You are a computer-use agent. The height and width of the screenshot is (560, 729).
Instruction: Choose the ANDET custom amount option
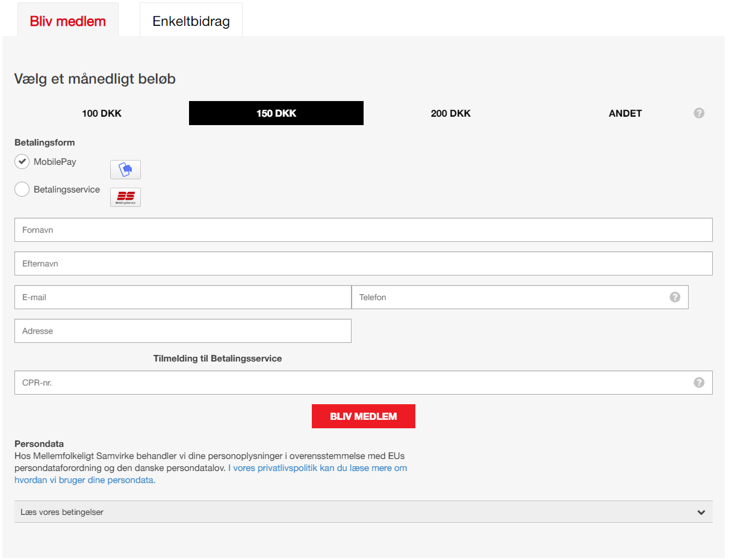coord(625,113)
